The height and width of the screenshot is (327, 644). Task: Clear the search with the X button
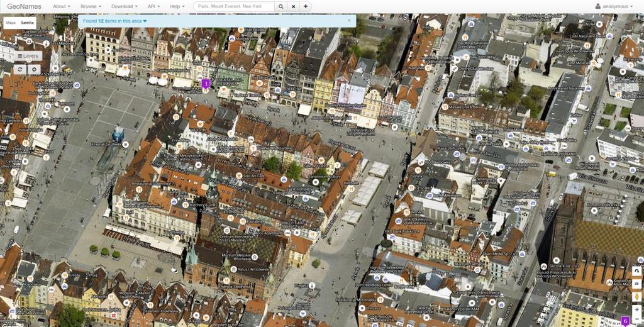point(293,6)
